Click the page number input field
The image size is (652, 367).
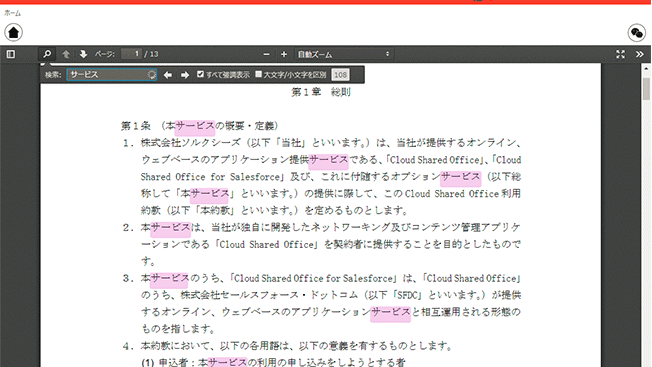[131, 54]
